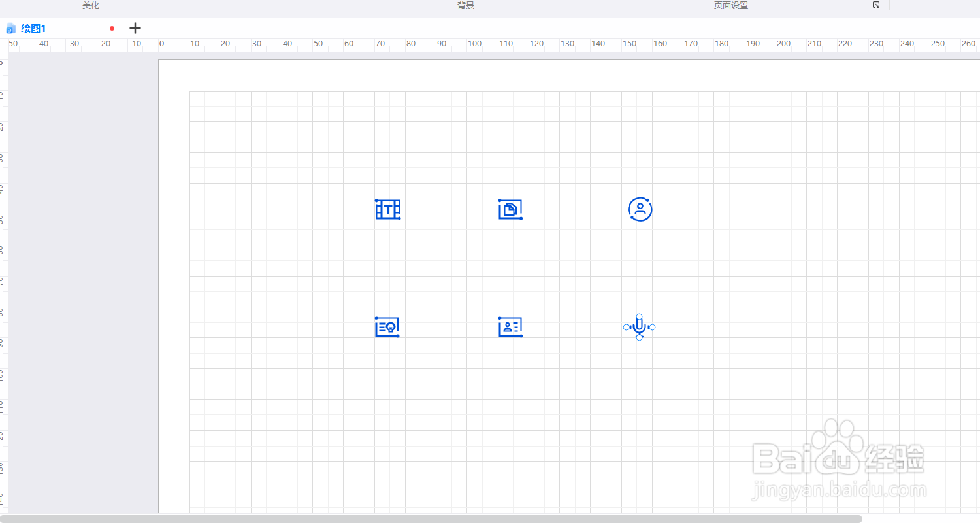Click the red dot on 绘图1 tab
Image resolution: width=980 pixels, height=523 pixels.
pyautogui.click(x=112, y=29)
